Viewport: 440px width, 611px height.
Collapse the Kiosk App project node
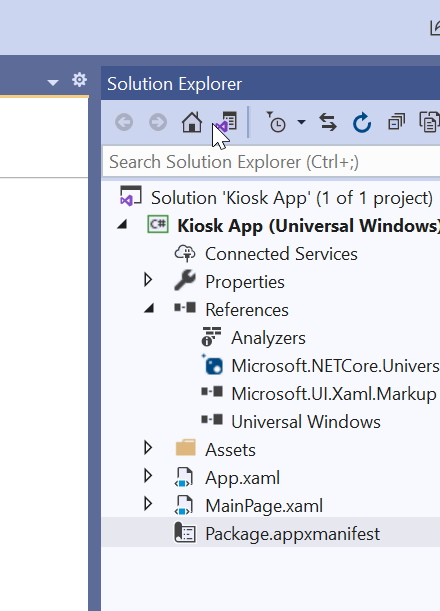click(x=122, y=224)
